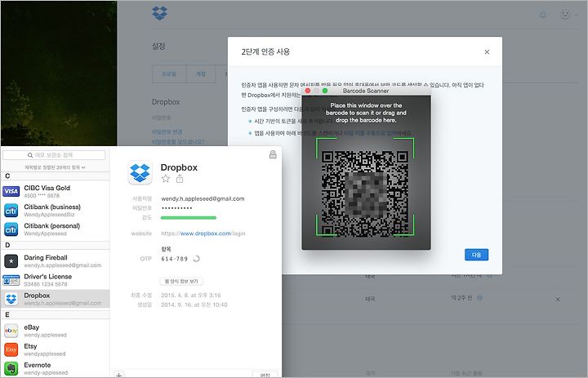The height and width of the screenshot is (378, 588).
Task: Click the blue 다음 button in the dialog
Action: 476,255
